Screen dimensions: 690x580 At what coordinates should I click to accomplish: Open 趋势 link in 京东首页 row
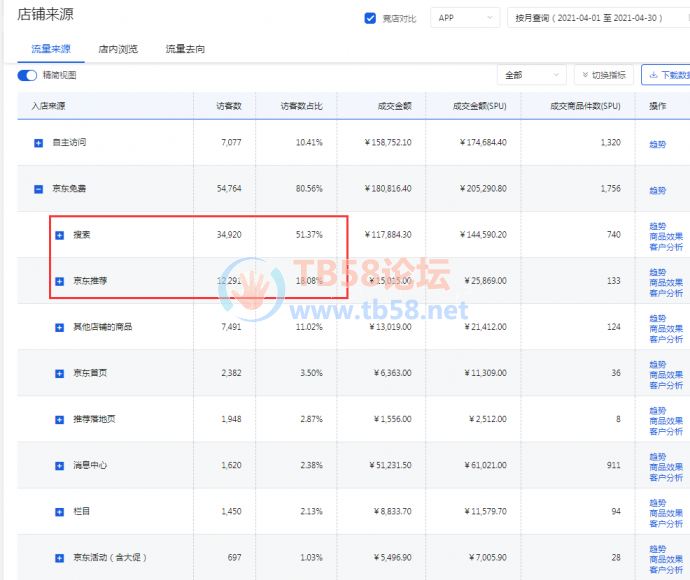coord(657,364)
